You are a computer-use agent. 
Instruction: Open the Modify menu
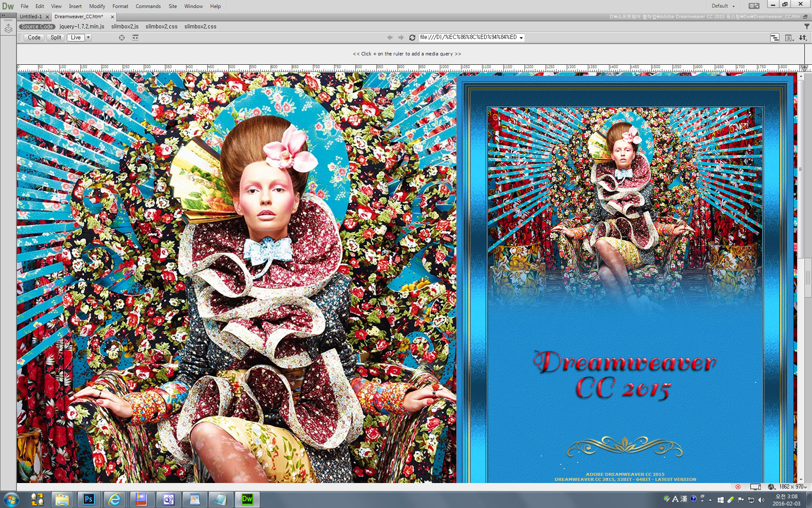coord(97,6)
